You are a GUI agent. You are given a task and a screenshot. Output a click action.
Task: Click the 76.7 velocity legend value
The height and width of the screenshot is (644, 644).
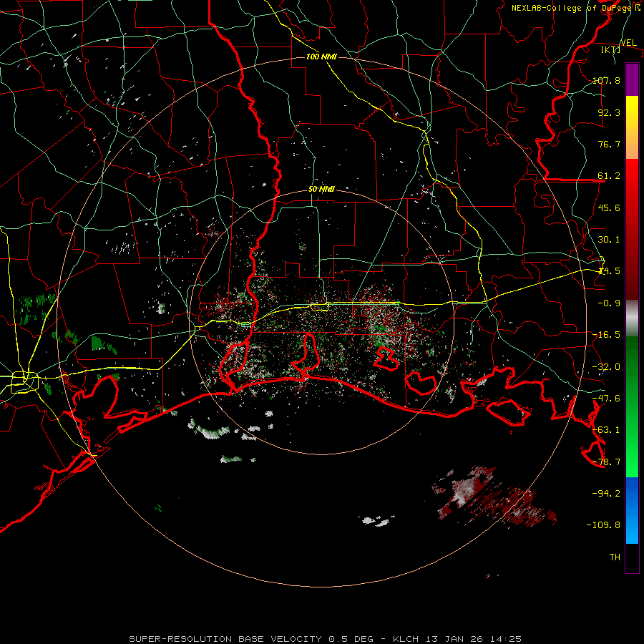pos(609,144)
